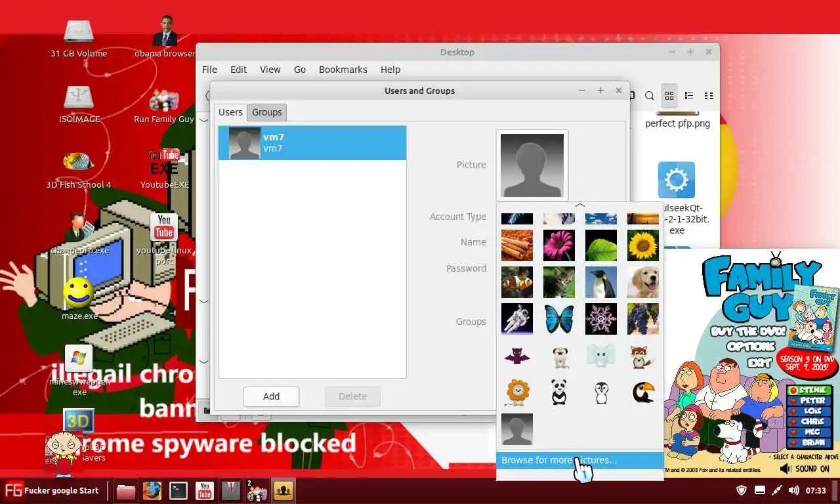The image size is (840, 504).
Task: Click the Add user button
Action: (x=271, y=396)
